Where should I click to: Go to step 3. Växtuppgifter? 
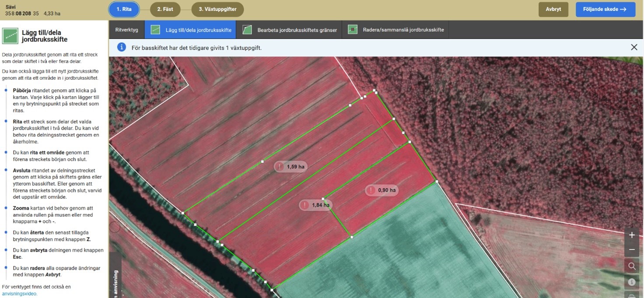217,9
